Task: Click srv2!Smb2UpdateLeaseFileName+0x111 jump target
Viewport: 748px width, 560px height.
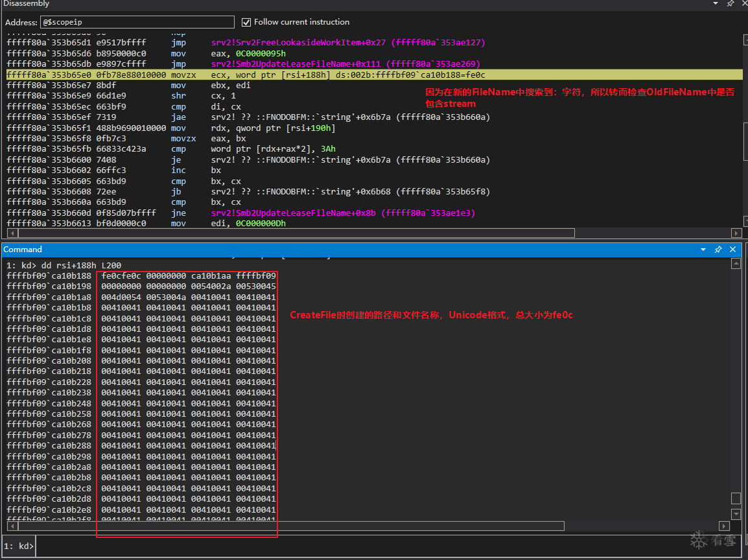Action: click(x=346, y=64)
